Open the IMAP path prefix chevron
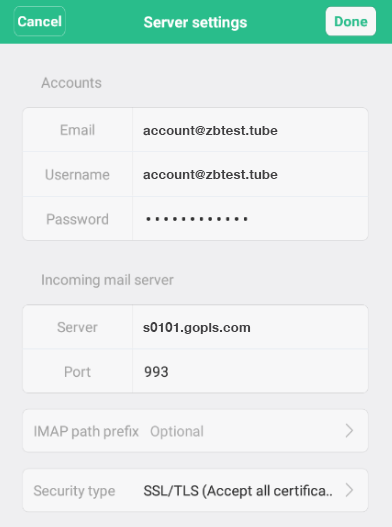The height and width of the screenshot is (527, 392). point(349,431)
